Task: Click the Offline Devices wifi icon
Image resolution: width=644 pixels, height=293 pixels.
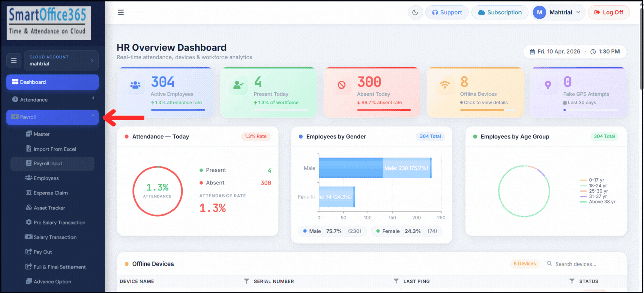Action: coord(445,85)
